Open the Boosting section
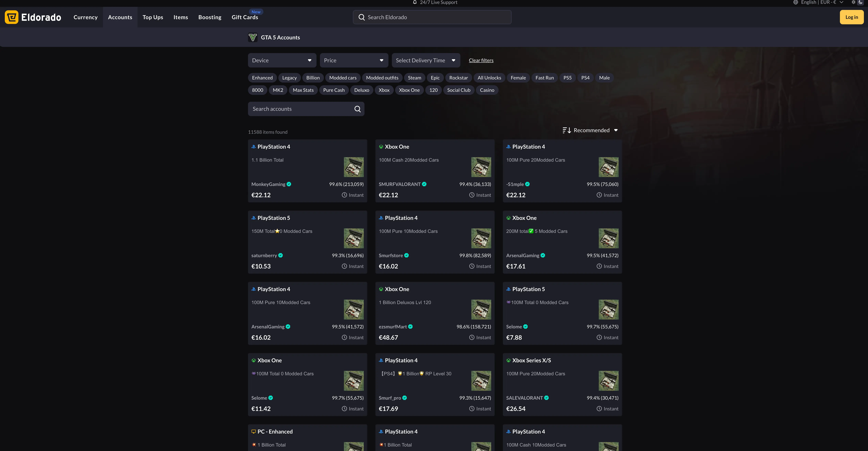Image resolution: width=868 pixels, height=451 pixels. pos(210,17)
